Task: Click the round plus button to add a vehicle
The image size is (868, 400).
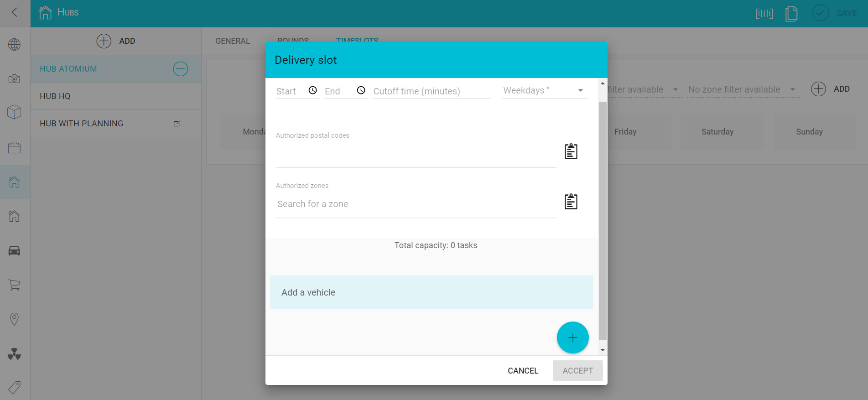Action: [573, 338]
